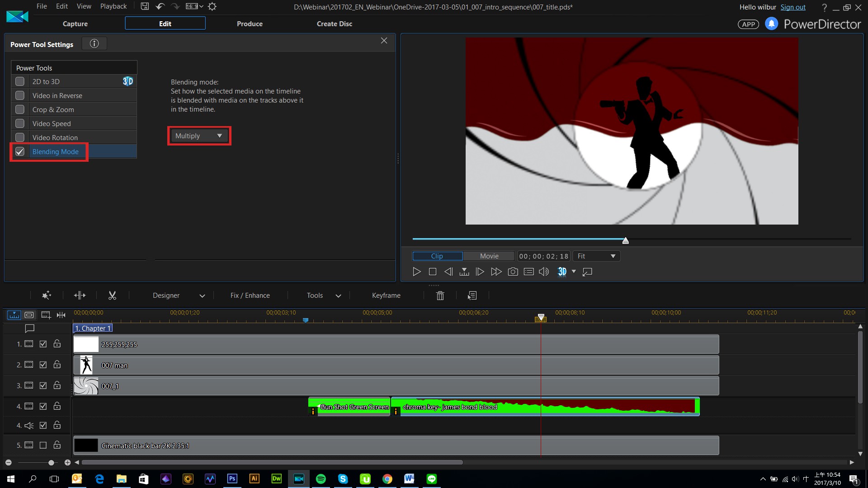Lock video track 3
Viewport: 868px width, 488px height.
57,385
